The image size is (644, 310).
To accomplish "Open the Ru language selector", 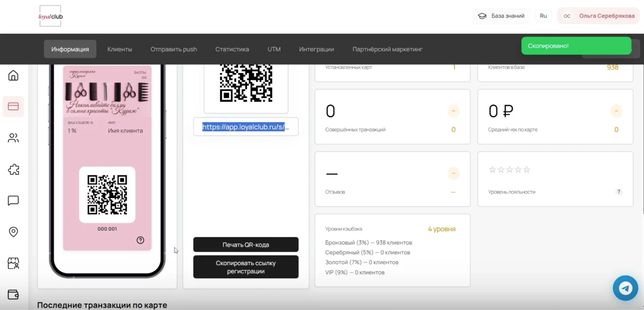I will (x=543, y=16).
